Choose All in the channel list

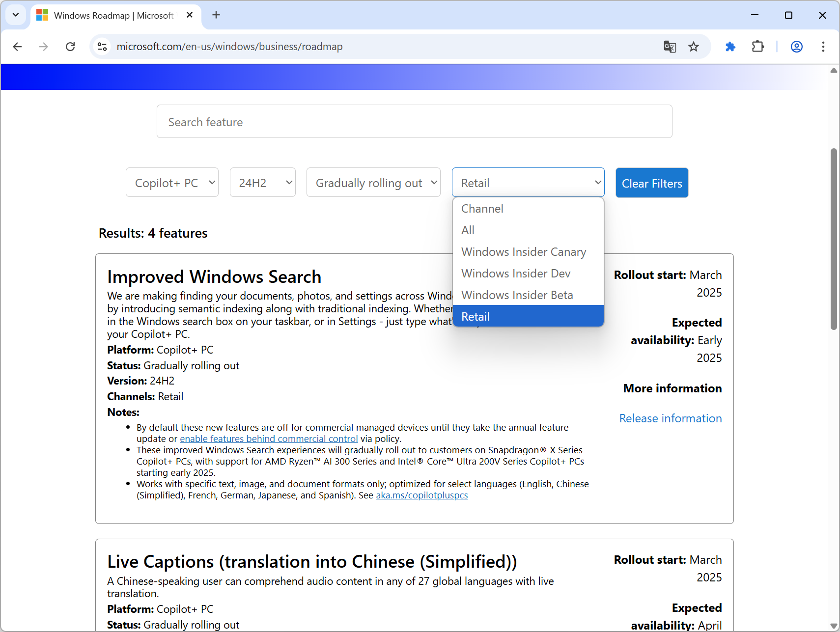click(x=528, y=230)
